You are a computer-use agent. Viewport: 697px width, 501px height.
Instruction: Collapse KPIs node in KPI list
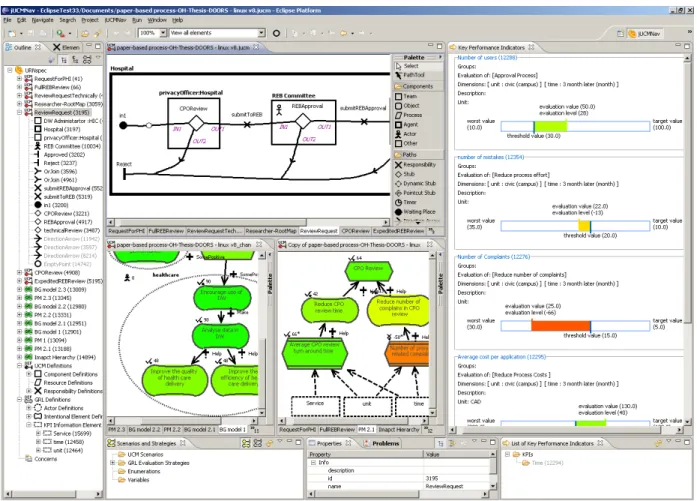pos(507,454)
